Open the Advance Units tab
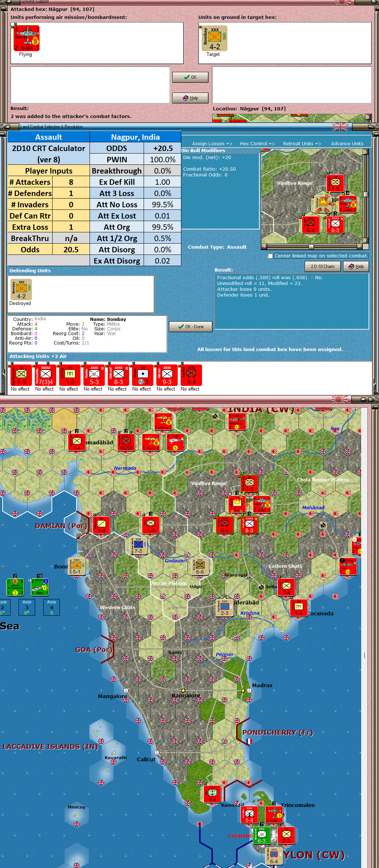The height and width of the screenshot is (868, 379). click(347, 143)
